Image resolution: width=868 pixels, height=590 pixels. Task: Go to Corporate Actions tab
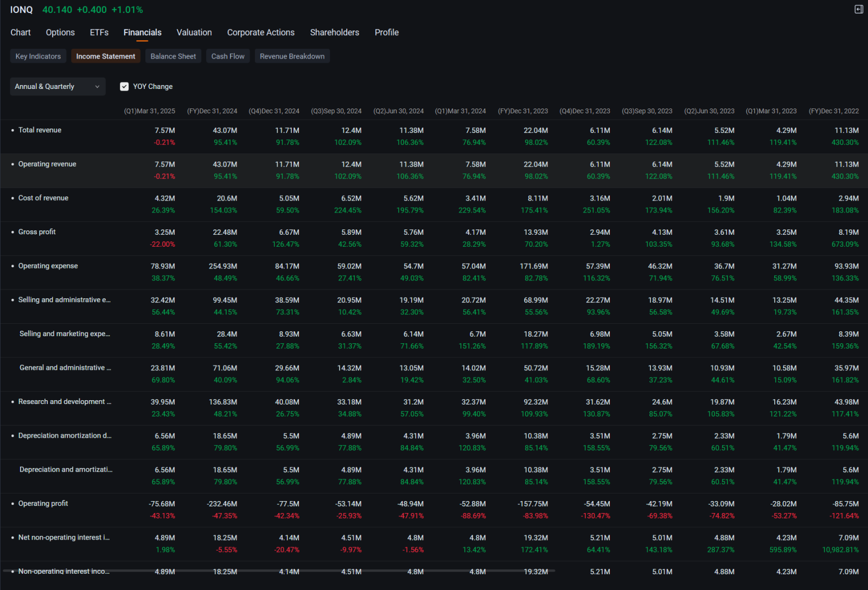(261, 33)
